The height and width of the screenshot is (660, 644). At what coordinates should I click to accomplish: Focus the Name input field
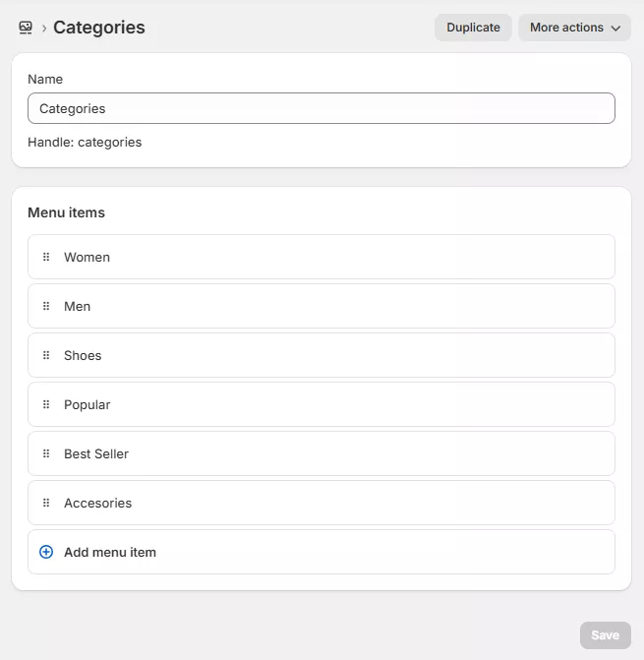click(x=321, y=108)
